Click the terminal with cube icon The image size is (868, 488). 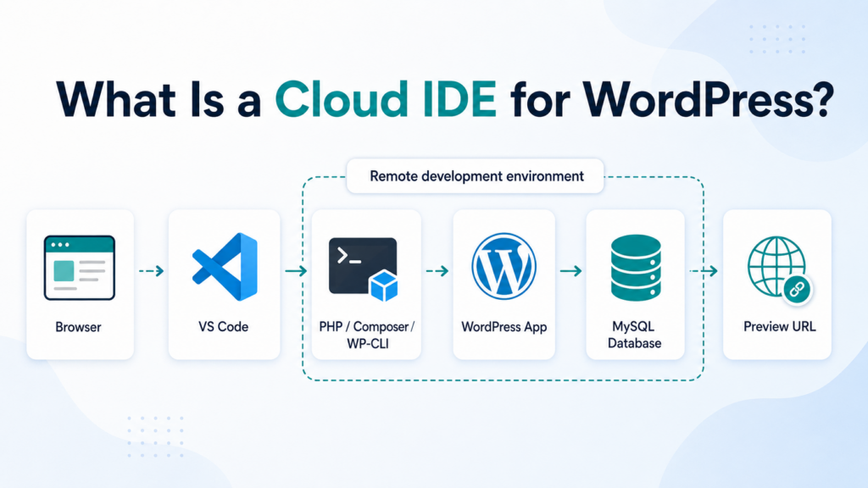(363, 269)
